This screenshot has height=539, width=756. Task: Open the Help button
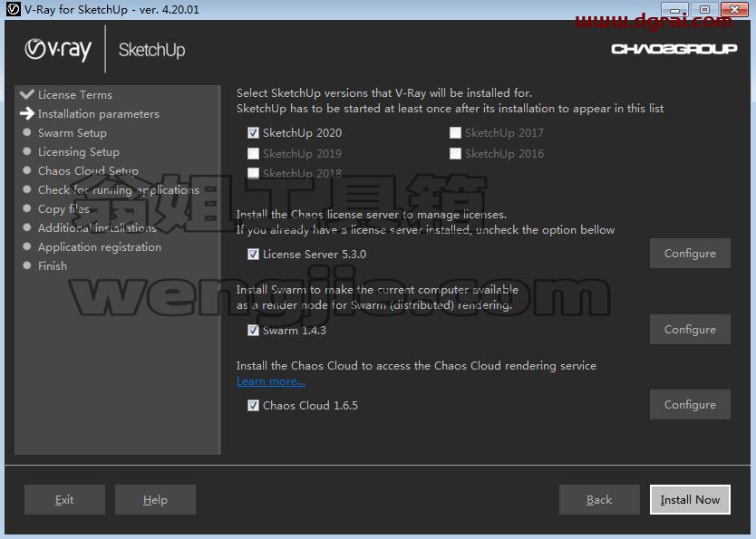pyautogui.click(x=155, y=500)
